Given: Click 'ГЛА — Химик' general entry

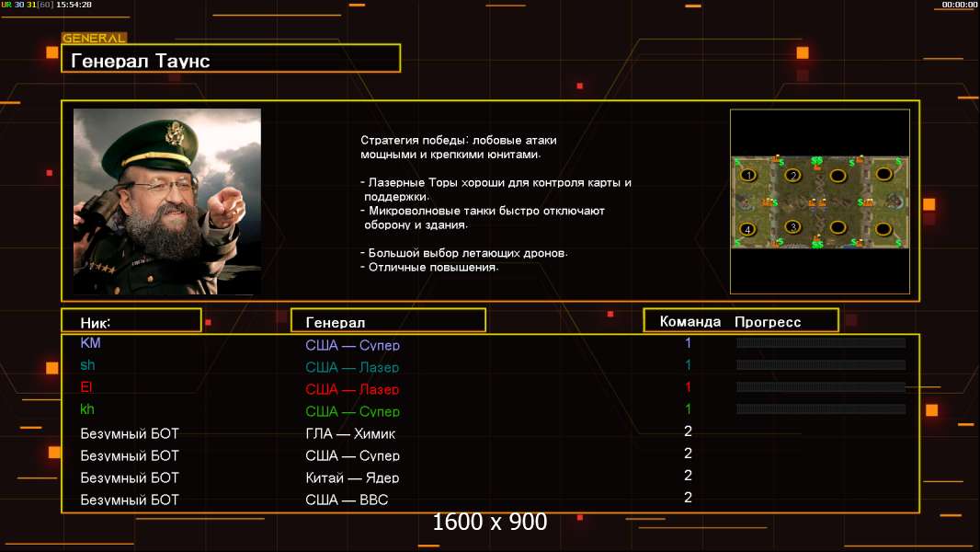Looking at the screenshot, I should 350,434.
